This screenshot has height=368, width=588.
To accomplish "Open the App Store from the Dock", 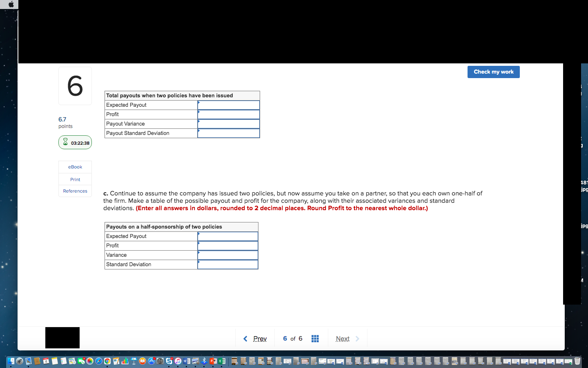I will pyautogui.click(x=151, y=361).
